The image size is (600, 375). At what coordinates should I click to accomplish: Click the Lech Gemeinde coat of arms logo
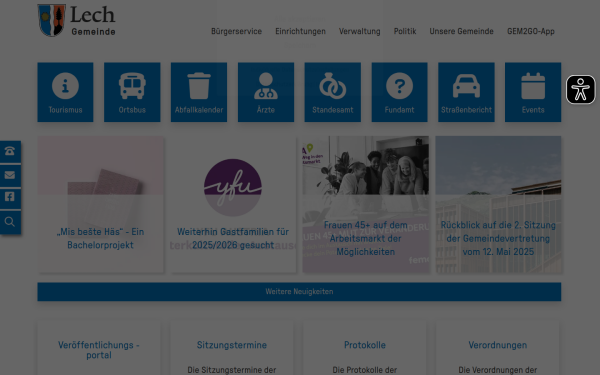click(x=77, y=21)
